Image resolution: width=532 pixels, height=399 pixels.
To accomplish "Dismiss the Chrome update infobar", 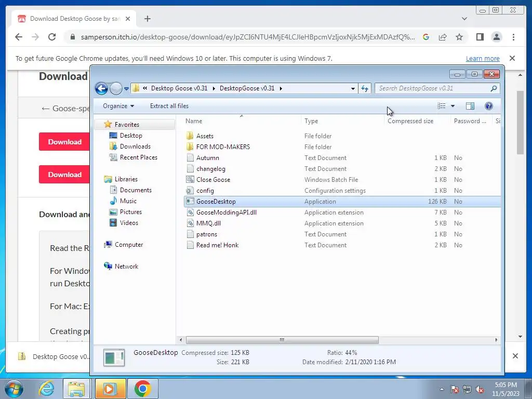I will [512, 58].
